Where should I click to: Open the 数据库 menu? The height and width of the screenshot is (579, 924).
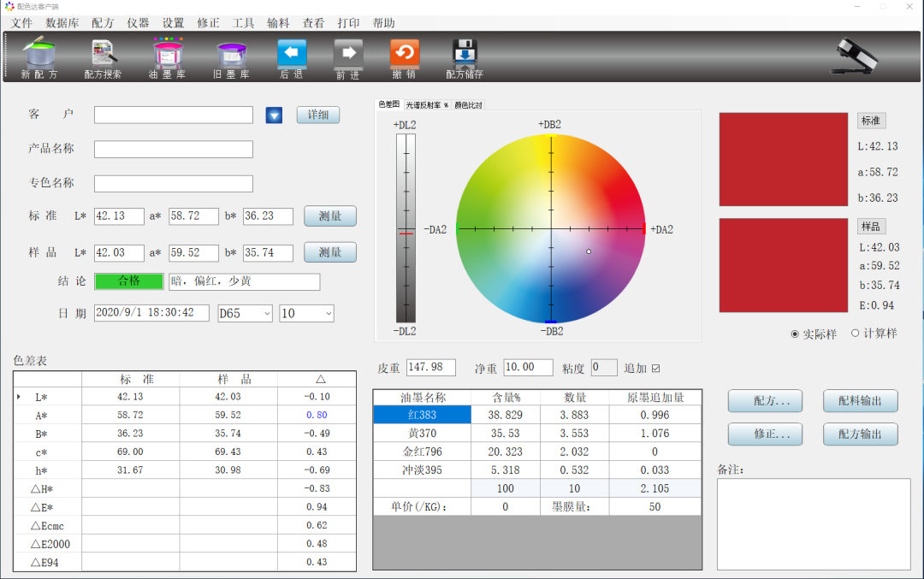click(62, 23)
